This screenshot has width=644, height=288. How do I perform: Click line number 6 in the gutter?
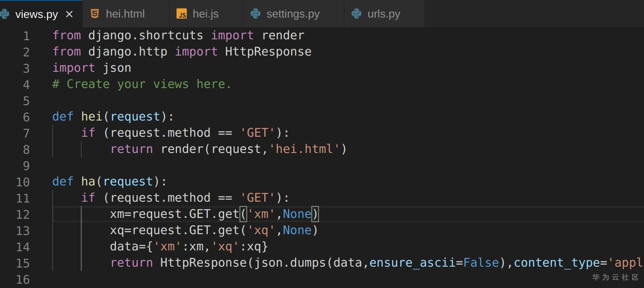pos(26,117)
